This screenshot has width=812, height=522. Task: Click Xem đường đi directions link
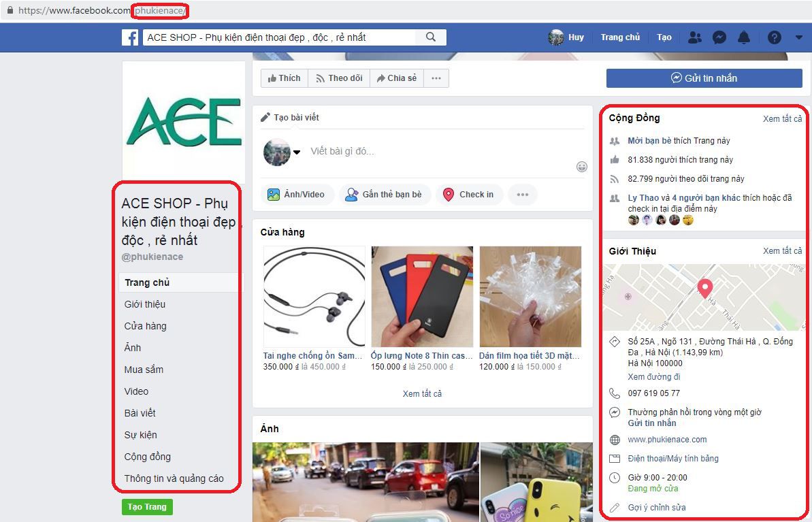pos(654,377)
